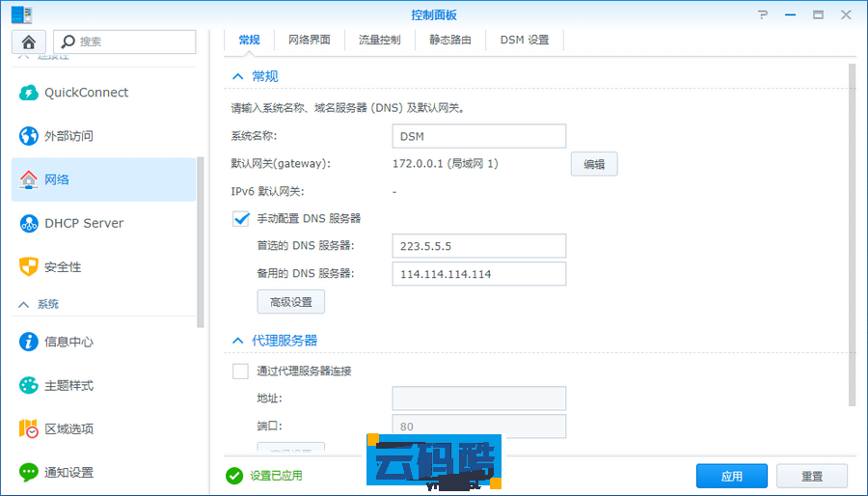Open 信息中心 info icon
This screenshot has height=496, width=868.
click(x=29, y=342)
